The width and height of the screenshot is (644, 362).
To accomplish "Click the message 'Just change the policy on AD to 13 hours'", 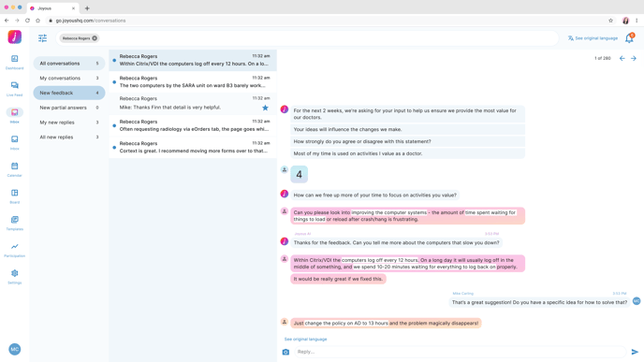I will 386,323.
